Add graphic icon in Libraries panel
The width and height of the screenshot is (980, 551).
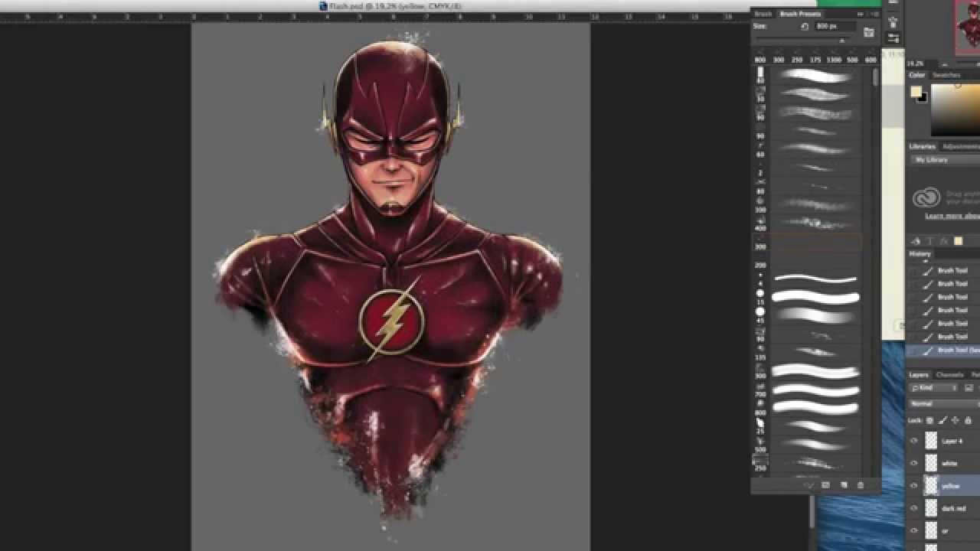(x=916, y=241)
